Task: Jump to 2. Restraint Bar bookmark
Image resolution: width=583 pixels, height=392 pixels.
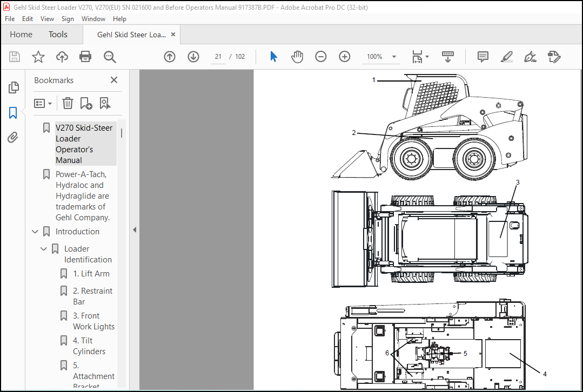Action: pos(92,296)
